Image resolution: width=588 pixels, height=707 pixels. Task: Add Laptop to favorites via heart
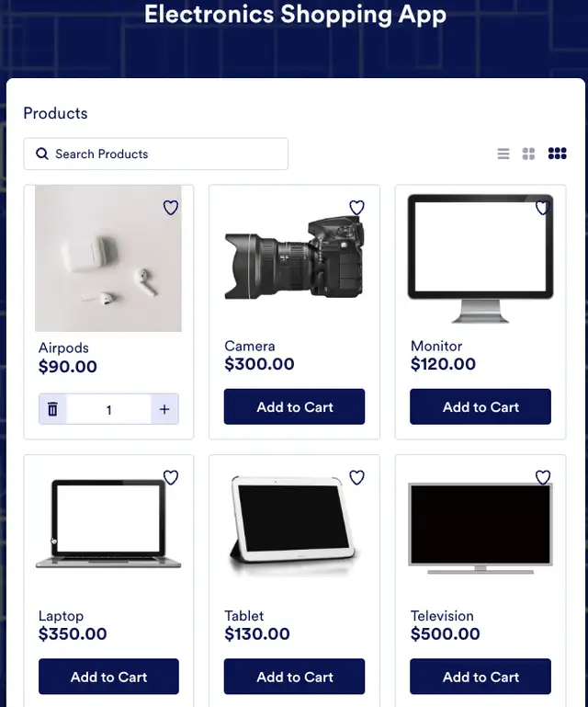pos(171,477)
